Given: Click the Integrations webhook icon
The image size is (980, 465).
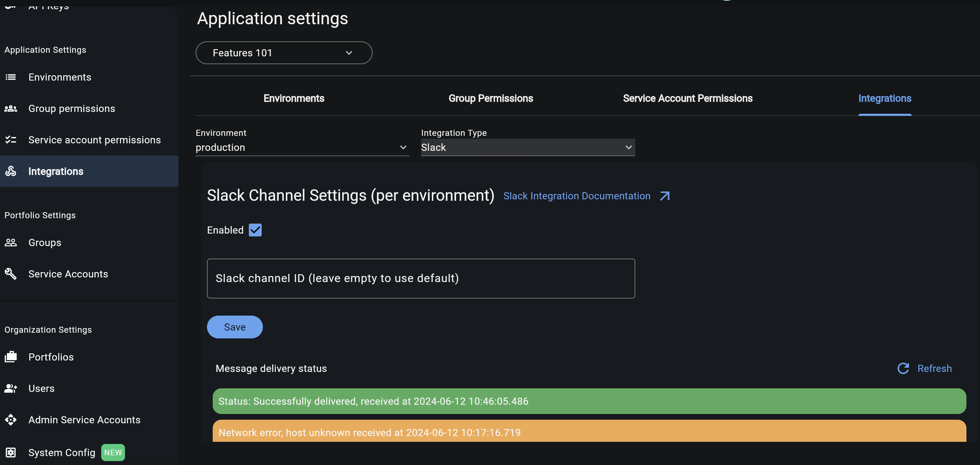Looking at the screenshot, I should coord(11,171).
